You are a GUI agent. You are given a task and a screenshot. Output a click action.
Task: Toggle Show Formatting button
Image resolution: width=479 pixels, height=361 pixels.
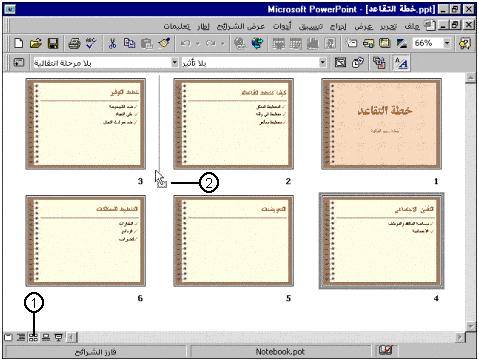401,62
